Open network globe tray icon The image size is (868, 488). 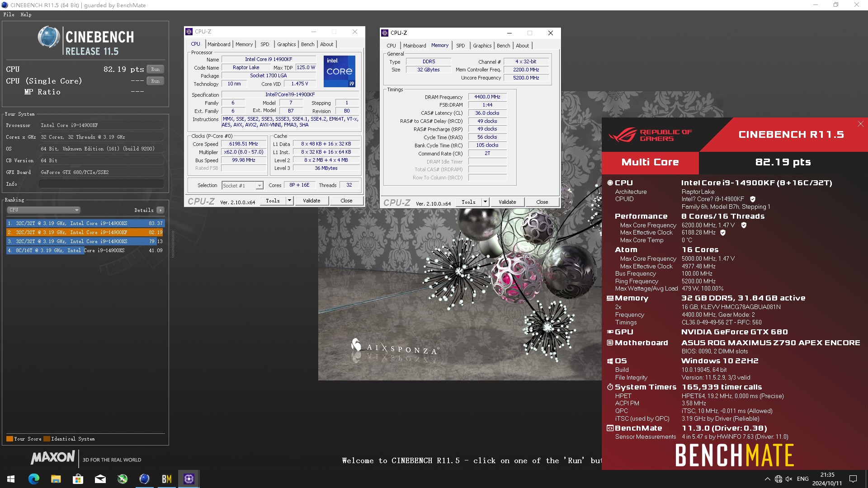click(778, 479)
